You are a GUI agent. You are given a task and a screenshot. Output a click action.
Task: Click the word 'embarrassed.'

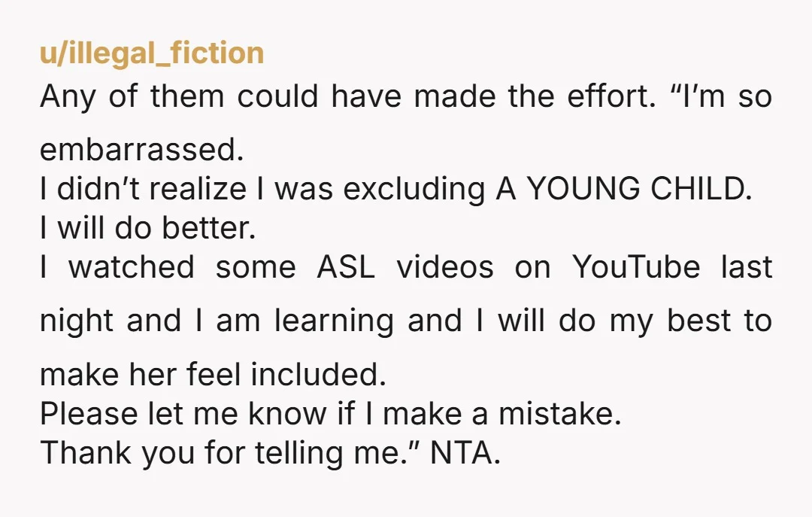tap(141, 149)
